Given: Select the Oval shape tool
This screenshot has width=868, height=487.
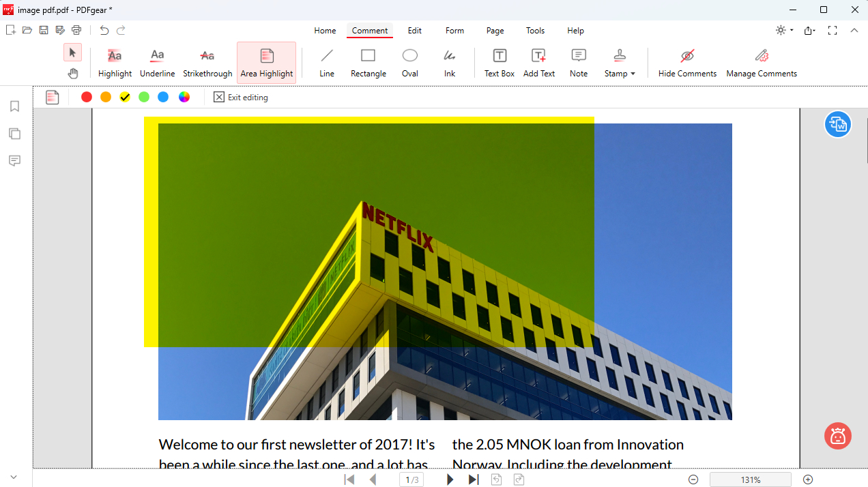Looking at the screenshot, I should [x=409, y=63].
